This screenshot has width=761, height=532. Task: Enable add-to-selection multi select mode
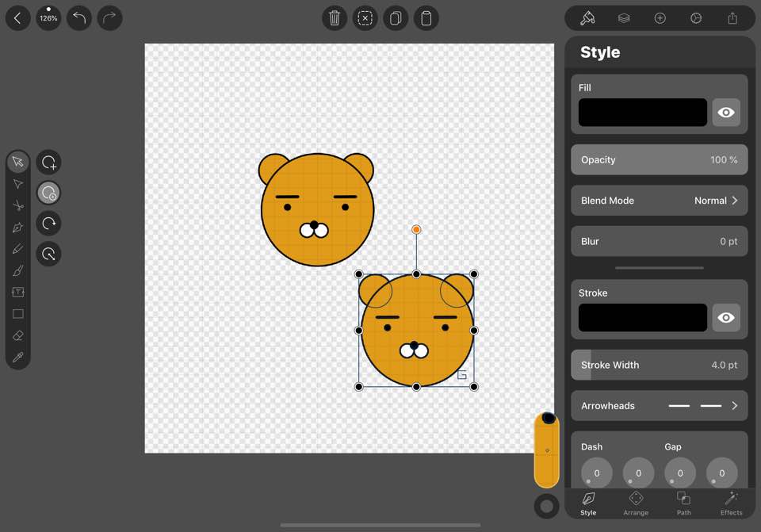pyautogui.click(x=48, y=162)
